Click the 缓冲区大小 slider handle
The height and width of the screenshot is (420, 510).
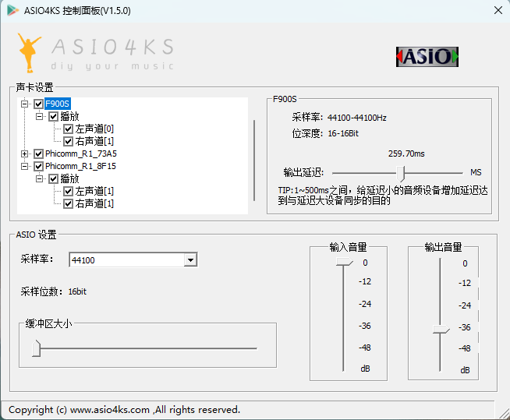37,348
